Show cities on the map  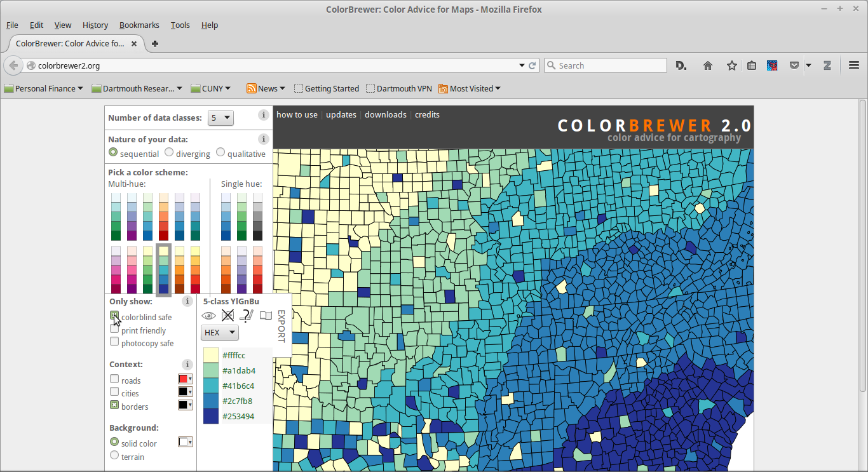click(x=114, y=392)
